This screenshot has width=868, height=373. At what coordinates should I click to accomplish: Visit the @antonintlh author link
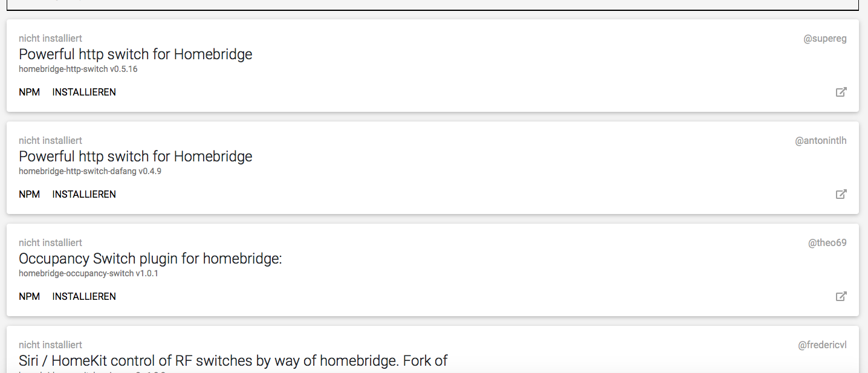click(820, 141)
